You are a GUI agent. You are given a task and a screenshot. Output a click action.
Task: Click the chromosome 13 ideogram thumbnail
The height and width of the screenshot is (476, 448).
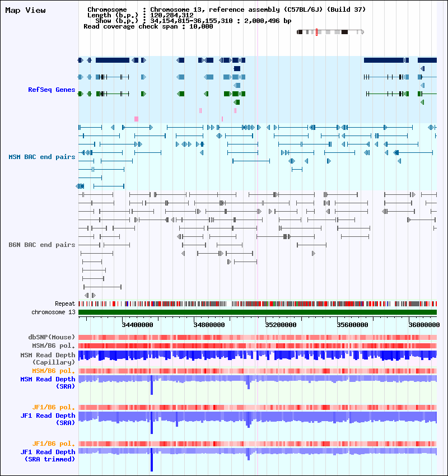[330, 32]
